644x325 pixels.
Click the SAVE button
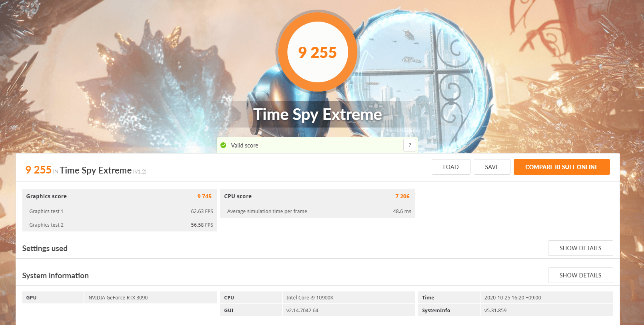point(492,167)
